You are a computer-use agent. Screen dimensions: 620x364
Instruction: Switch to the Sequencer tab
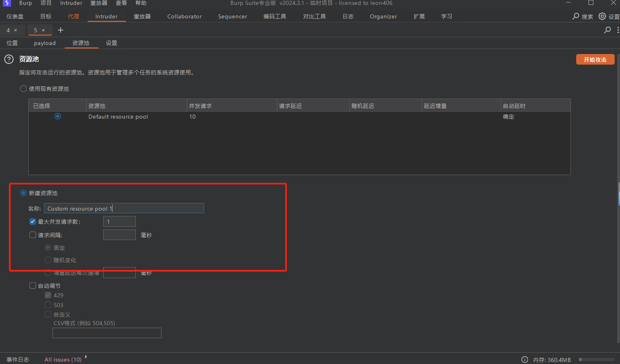click(x=232, y=16)
